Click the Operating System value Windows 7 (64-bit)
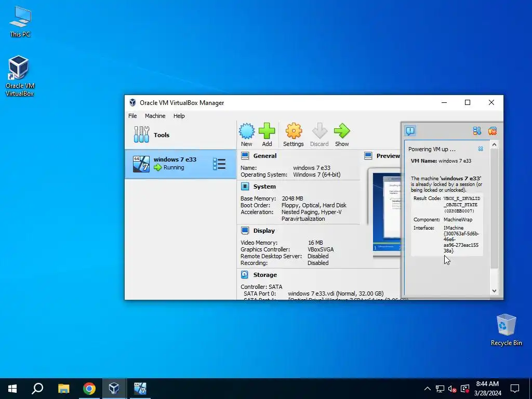 tap(316, 175)
